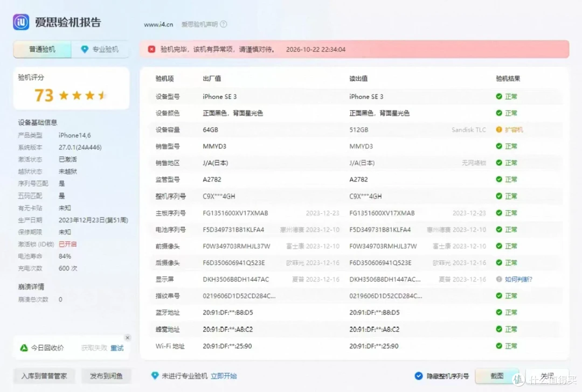Open www.i4.cn link
Image resolution: width=582 pixels, height=392 pixels.
tap(158, 24)
